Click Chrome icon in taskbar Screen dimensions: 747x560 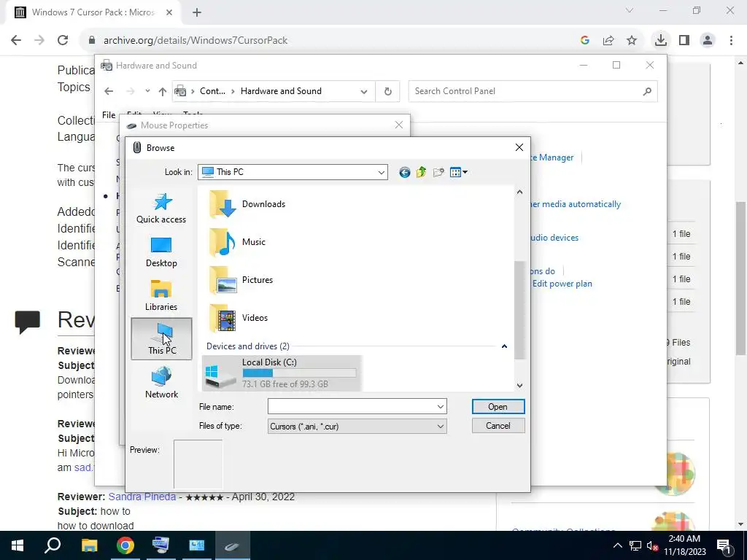pyautogui.click(x=125, y=545)
